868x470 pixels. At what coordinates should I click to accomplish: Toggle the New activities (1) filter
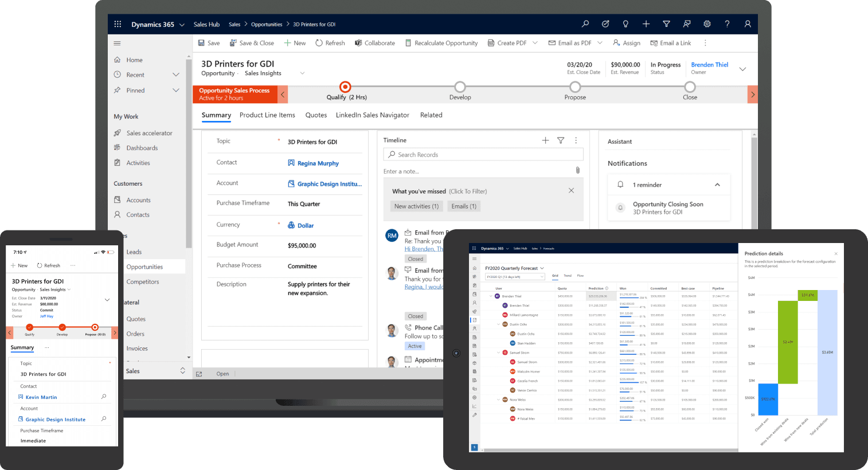click(416, 206)
